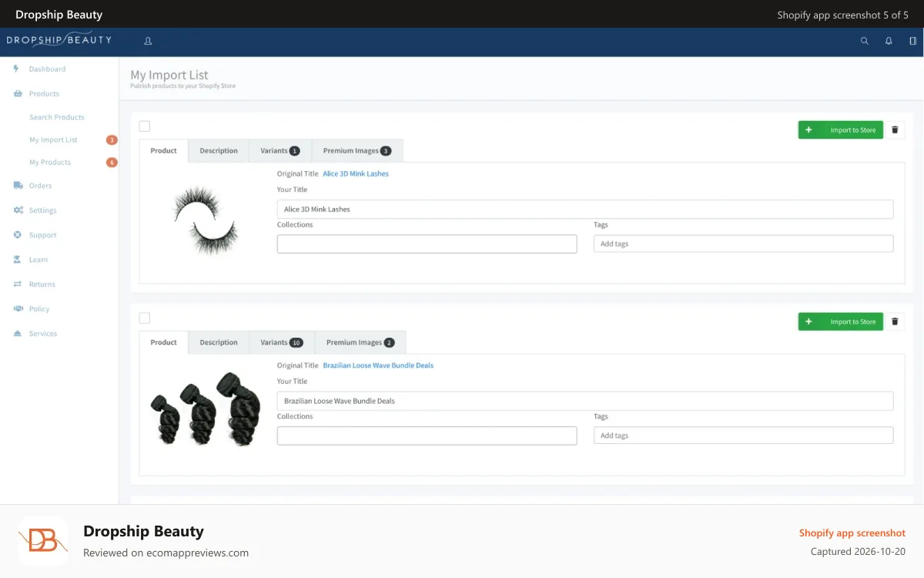This screenshot has width=924, height=578.
Task: Open Description tab for Brazilian Loose Wave
Action: click(x=219, y=342)
